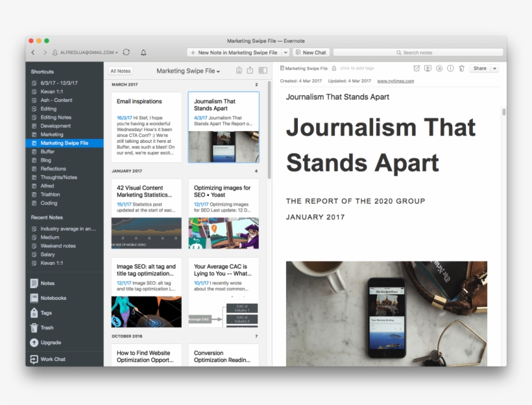Open the Medium recent note
Viewport: 532px width, 405px height.
click(x=49, y=238)
